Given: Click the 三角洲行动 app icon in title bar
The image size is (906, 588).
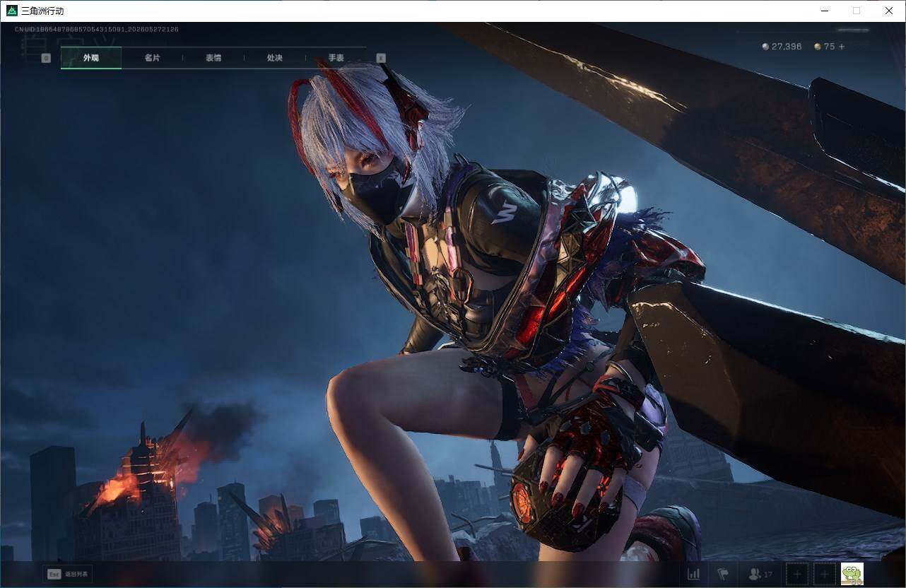Looking at the screenshot, I should click(11, 11).
